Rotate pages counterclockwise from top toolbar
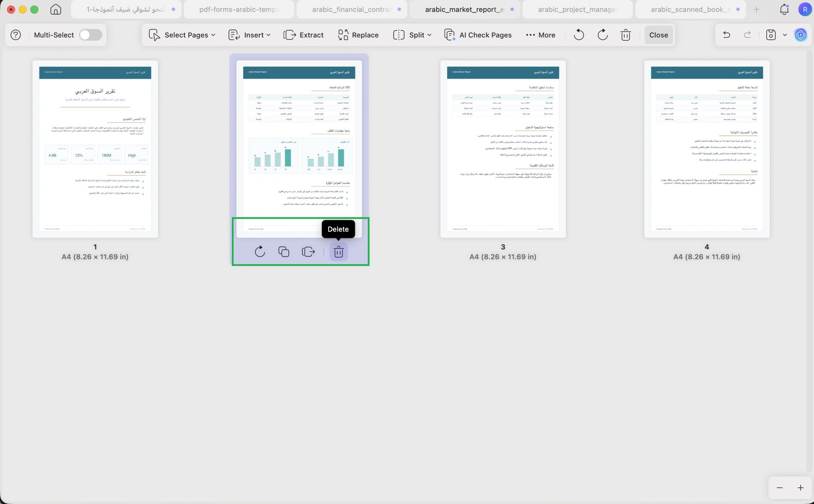The image size is (814, 504). point(579,35)
